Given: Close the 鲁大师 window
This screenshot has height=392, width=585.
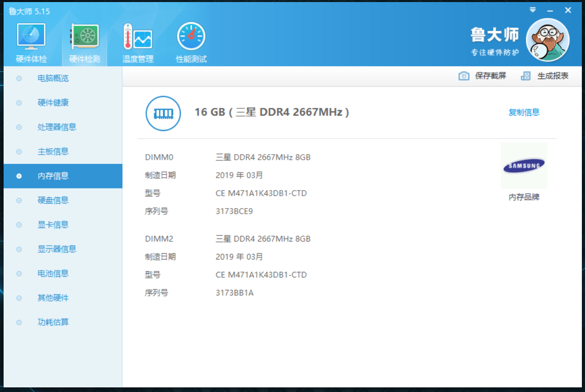Looking at the screenshot, I should pos(568,10).
